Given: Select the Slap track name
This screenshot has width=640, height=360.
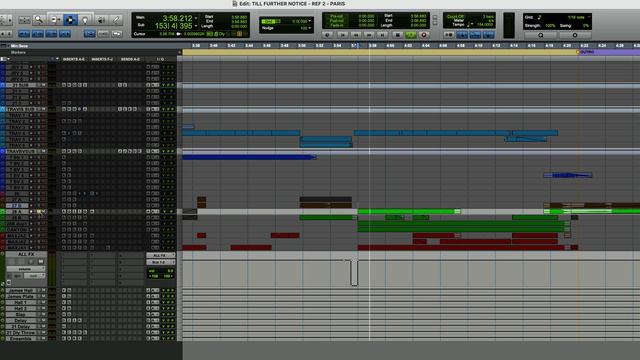Looking at the screenshot, I should coord(20,315).
